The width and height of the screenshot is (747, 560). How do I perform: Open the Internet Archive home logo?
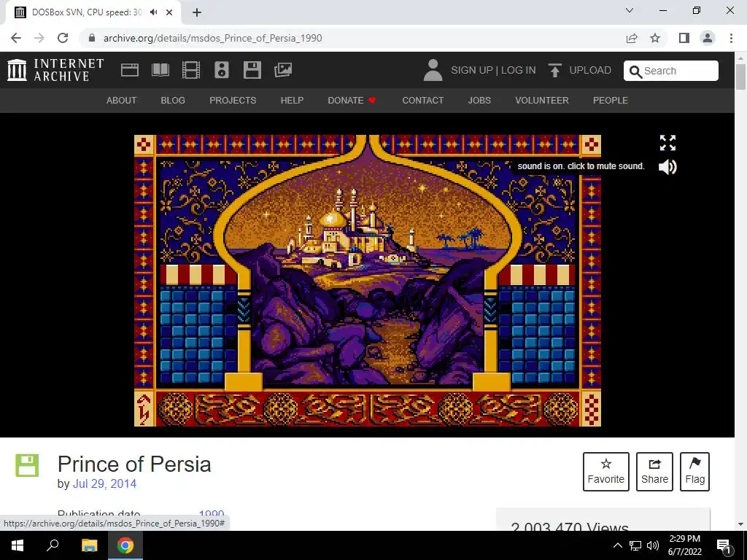pos(55,70)
